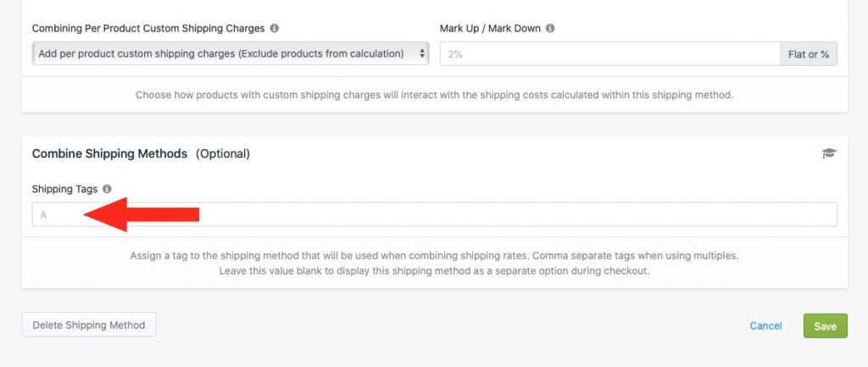The width and height of the screenshot is (868, 367).
Task: Click the red arrow pointing at Shipping Tags field
Action: pyautogui.click(x=142, y=214)
